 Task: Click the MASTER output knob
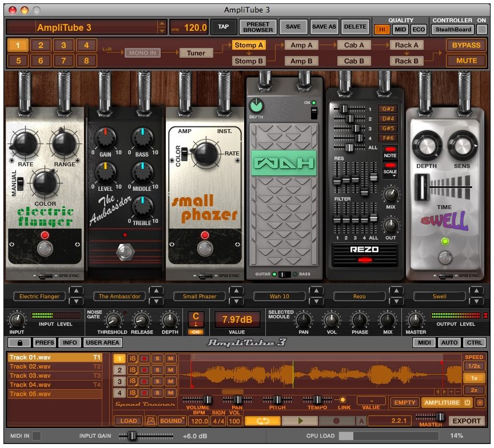click(416, 321)
